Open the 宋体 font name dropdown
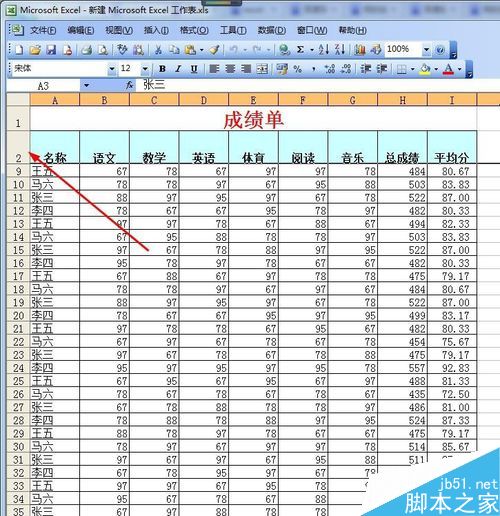 click(112, 69)
